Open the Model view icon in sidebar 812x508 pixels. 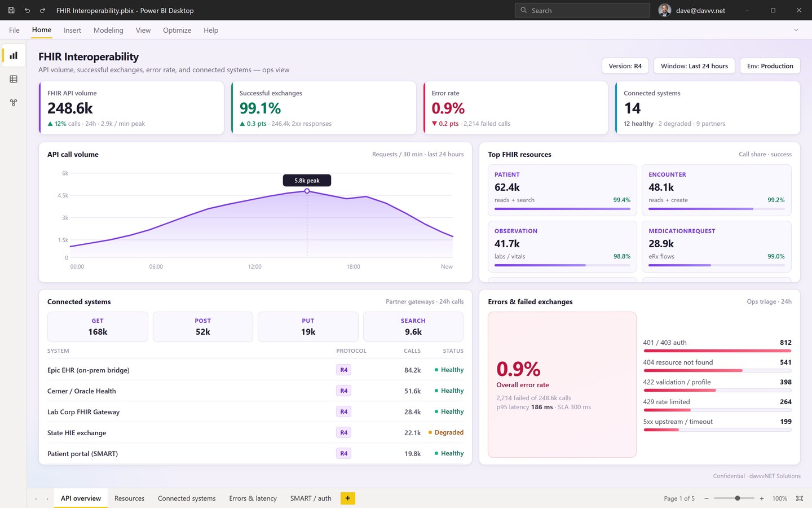14,103
